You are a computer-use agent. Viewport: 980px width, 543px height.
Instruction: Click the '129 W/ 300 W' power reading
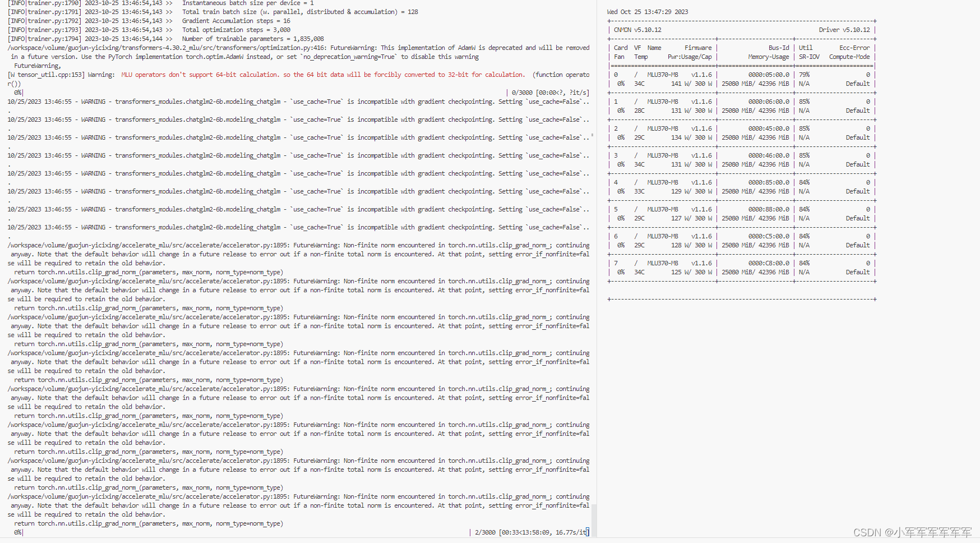pyautogui.click(x=691, y=191)
